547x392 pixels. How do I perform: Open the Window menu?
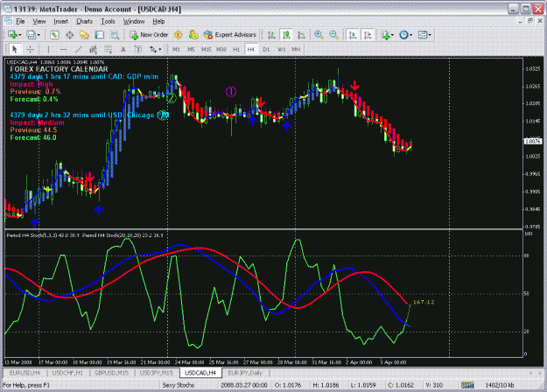click(x=134, y=21)
